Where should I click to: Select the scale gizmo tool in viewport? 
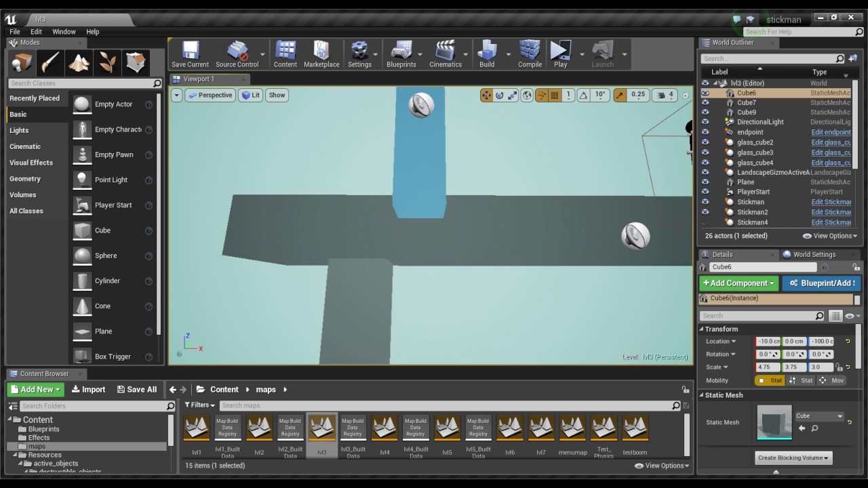pyautogui.click(x=512, y=96)
